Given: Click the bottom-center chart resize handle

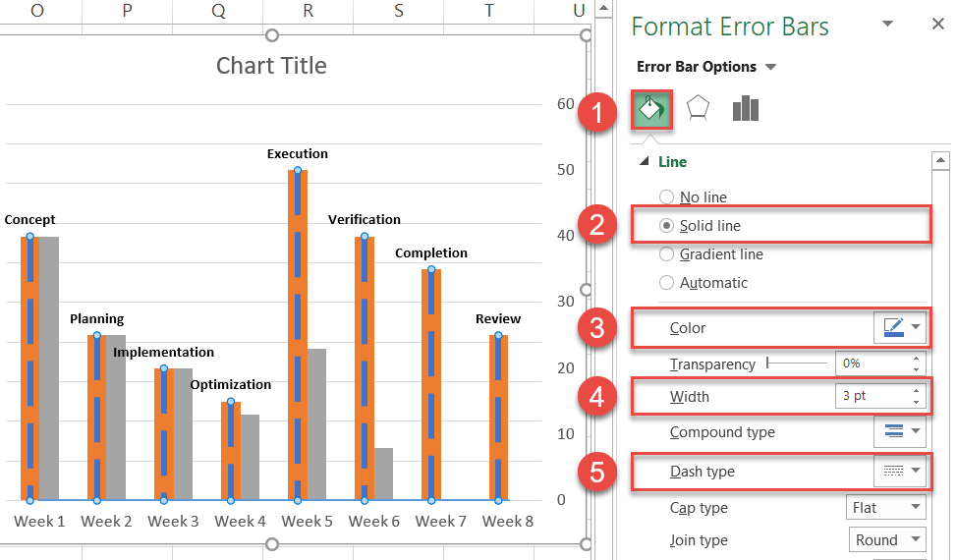Looking at the screenshot, I should coord(272,543).
